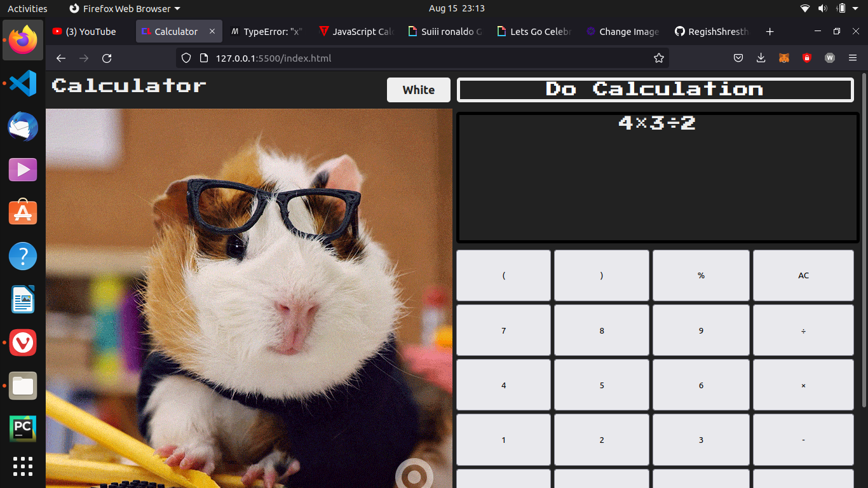Viewport: 868px width, 488px height.
Task: Click the open parenthesis button
Action: point(503,275)
